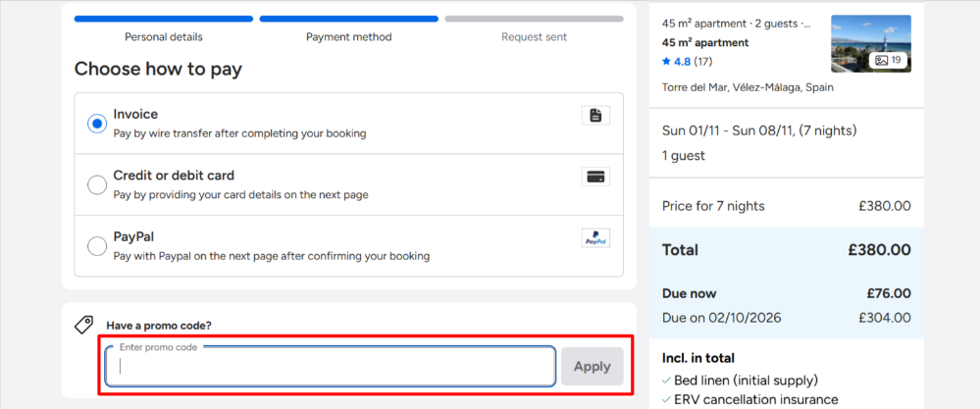
Task: Click the promo code tag icon
Action: (x=83, y=324)
